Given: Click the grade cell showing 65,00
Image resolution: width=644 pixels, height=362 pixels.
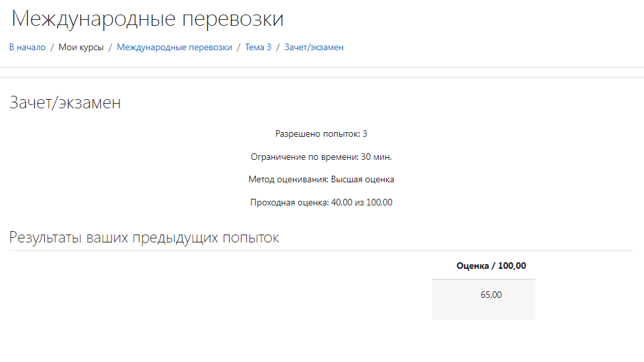Looking at the screenshot, I should tap(484, 299).
